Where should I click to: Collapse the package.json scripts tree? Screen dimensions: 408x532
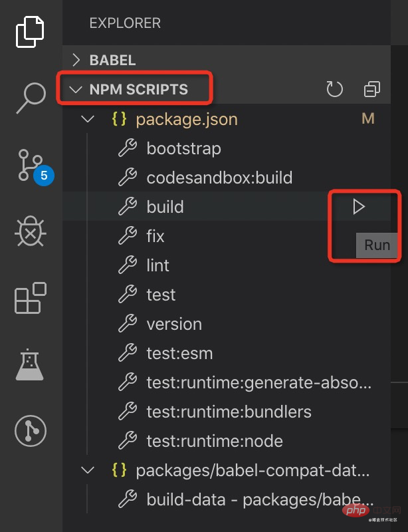[87, 119]
